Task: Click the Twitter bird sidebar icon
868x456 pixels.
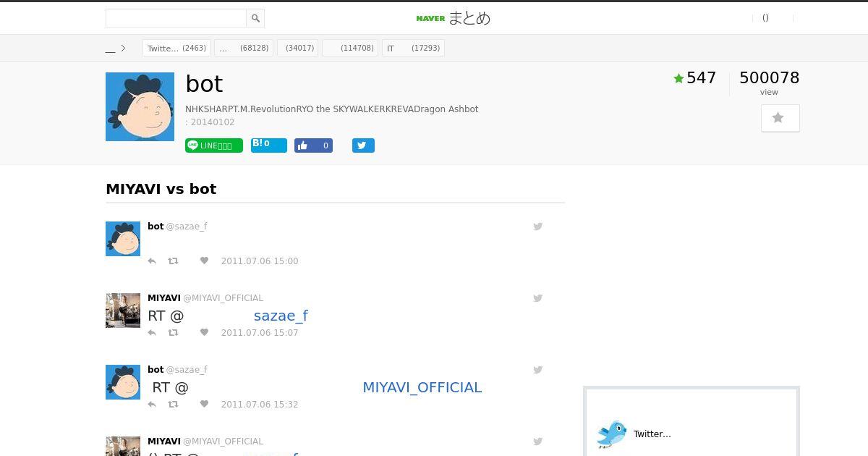Action: coord(612,434)
